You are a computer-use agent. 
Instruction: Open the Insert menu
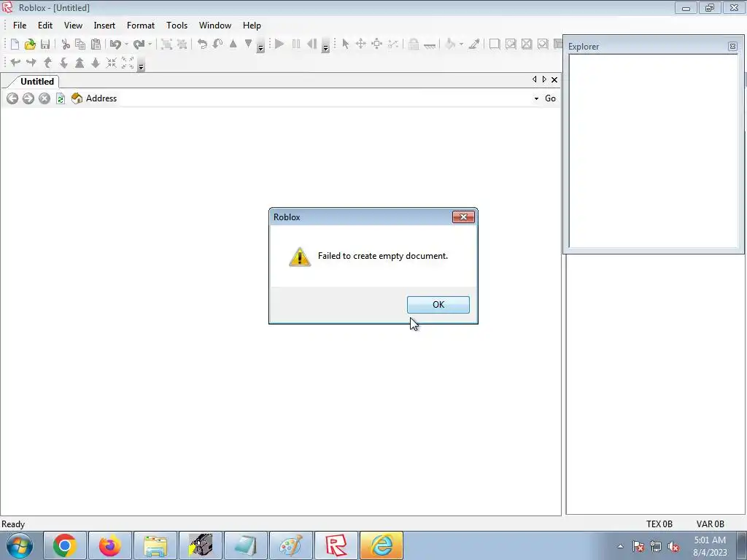[x=104, y=26]
